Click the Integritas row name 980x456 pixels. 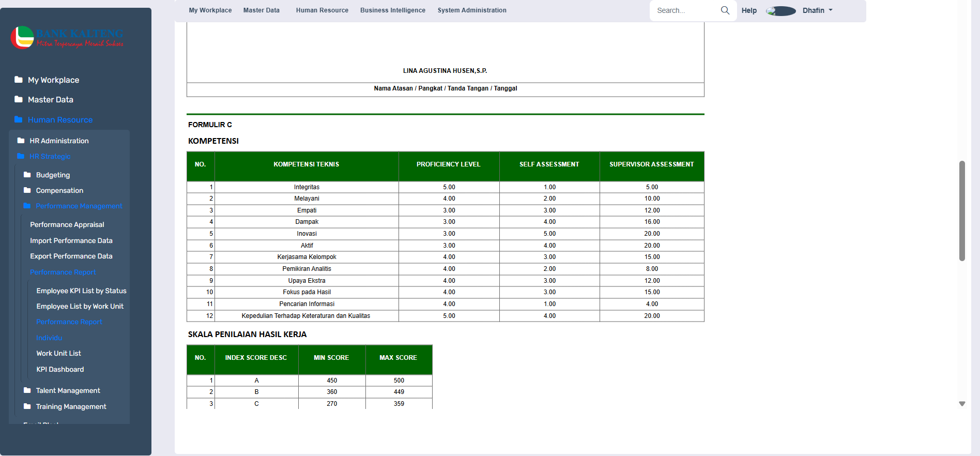(x=307, y=187)
